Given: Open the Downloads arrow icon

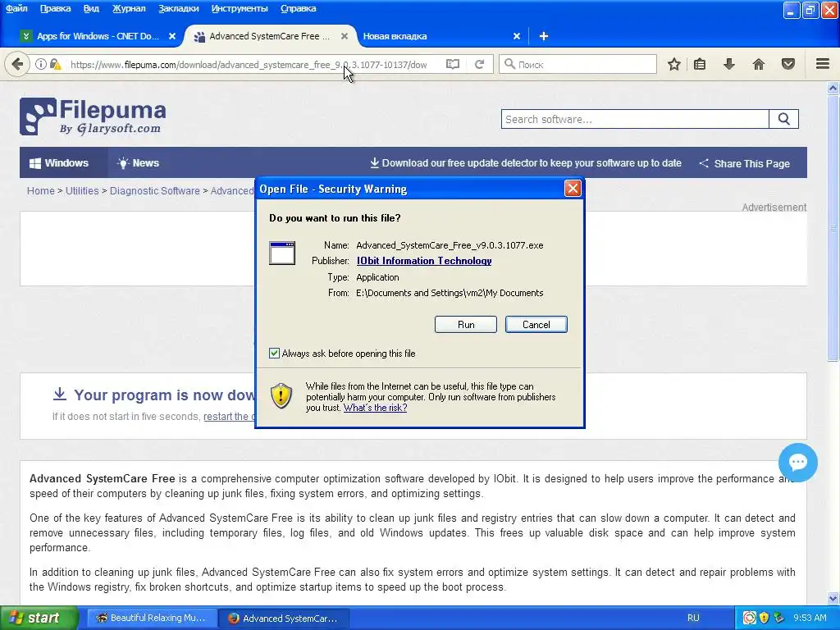Looking at the screenshot, I should [728, 64].
